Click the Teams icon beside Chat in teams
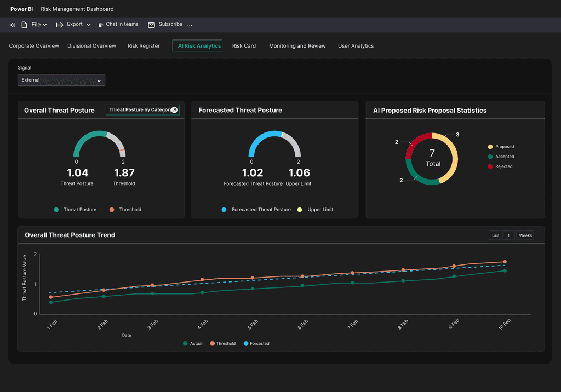 click(101, 25)
